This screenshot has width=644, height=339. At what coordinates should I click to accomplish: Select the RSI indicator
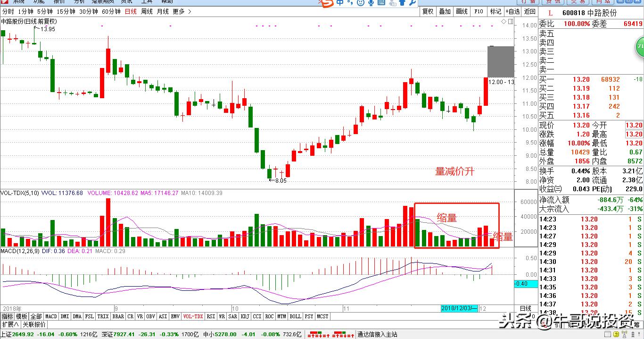pyautogui.click(x=211, y=316)
